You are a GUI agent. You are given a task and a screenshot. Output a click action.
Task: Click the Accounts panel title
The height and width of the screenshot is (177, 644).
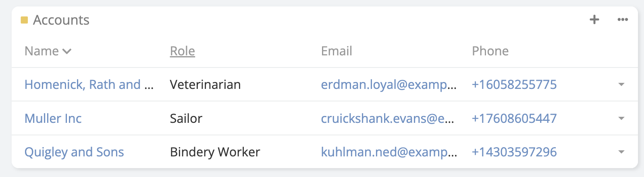[61, 20]
